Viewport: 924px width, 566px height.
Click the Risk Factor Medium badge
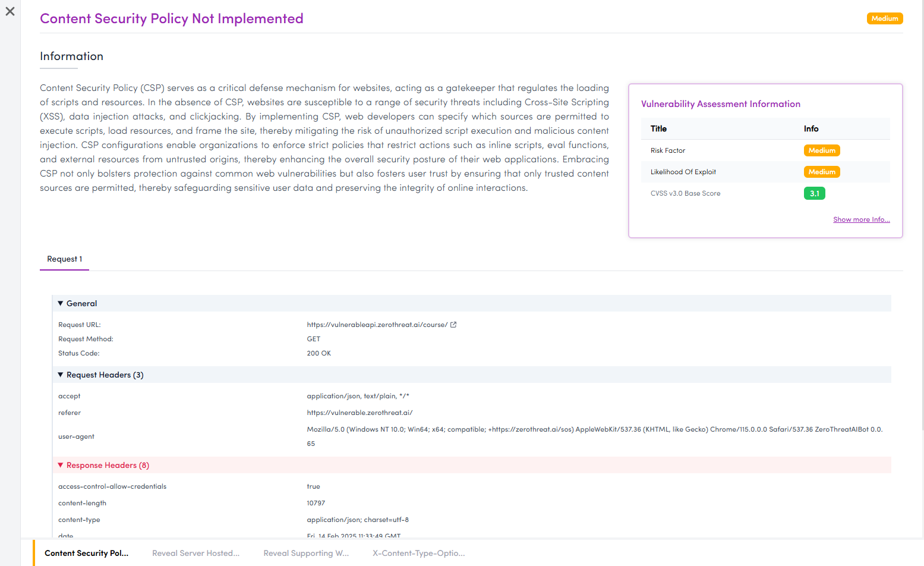click(822, 150)
